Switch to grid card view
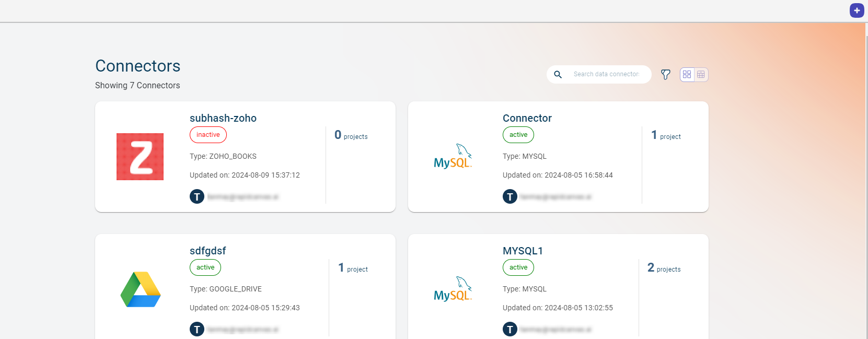The image size is (868, 339). click(687, 75)
